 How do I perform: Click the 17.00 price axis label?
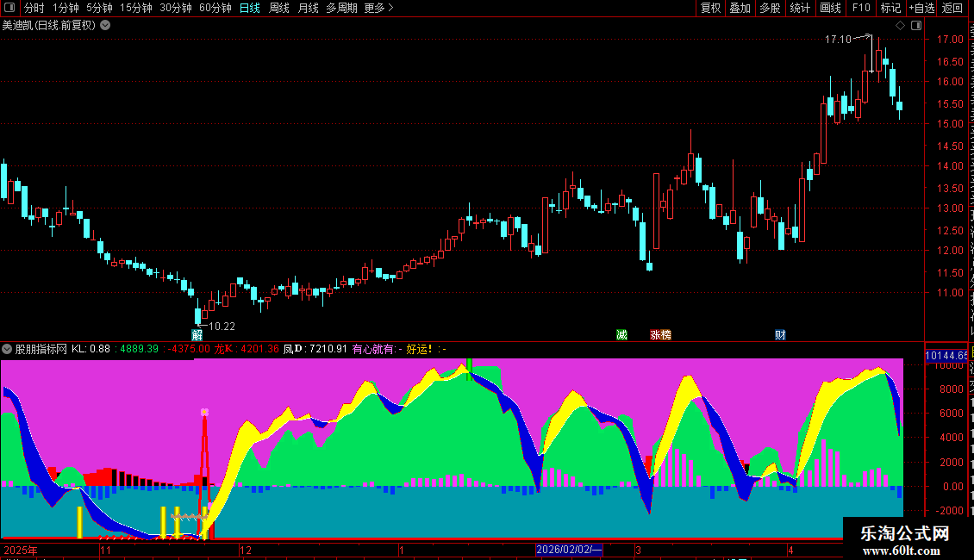pyautogui.click(x=950, y=39)
